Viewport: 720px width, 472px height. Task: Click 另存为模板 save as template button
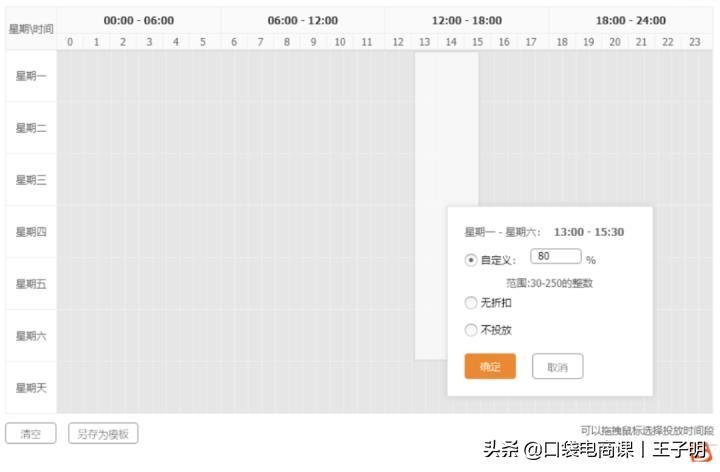(103, 434)
